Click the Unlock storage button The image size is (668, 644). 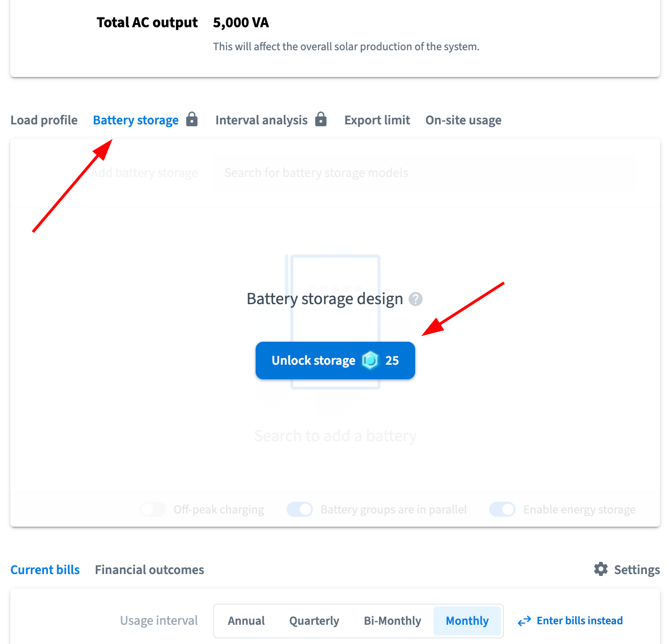click(x=335, y=360)
